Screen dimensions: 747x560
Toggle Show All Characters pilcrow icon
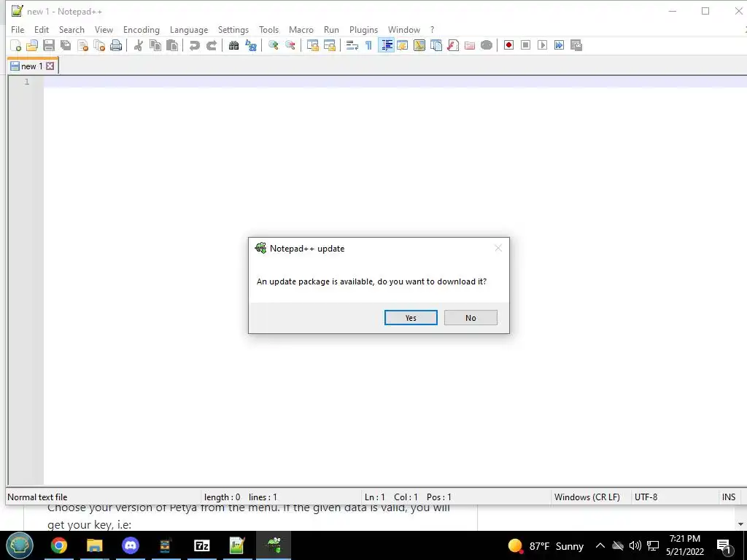point(368,45)
